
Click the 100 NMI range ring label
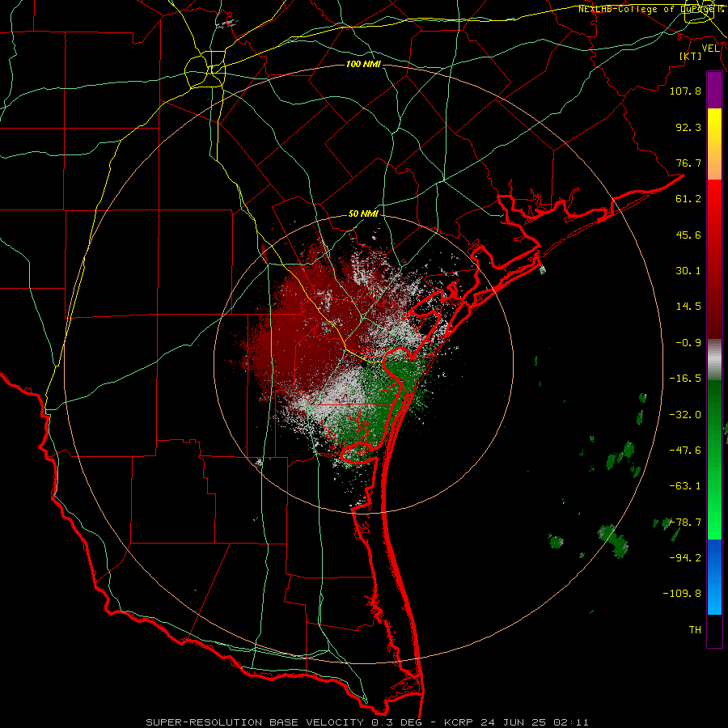(x=363, y=64)
